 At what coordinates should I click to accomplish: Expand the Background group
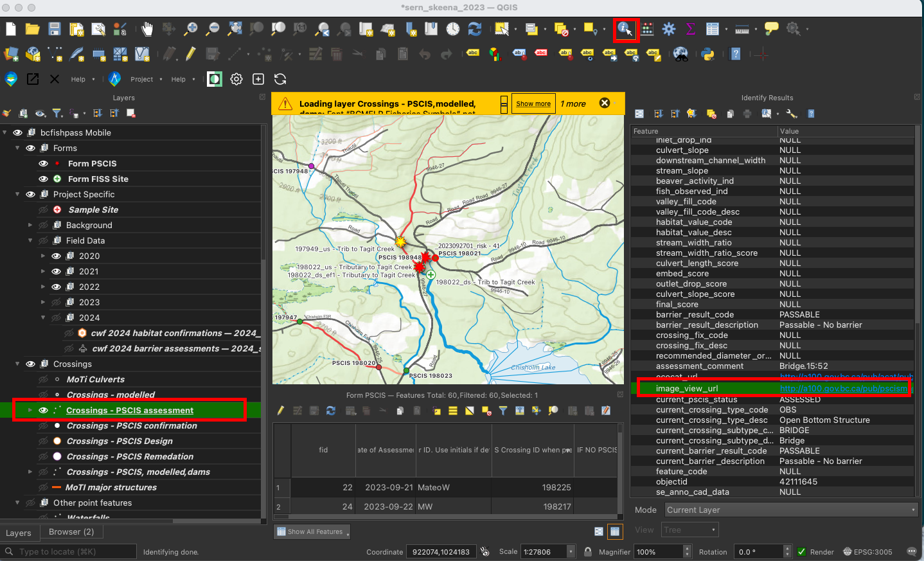pyautogui.click(x=30, y=225)
